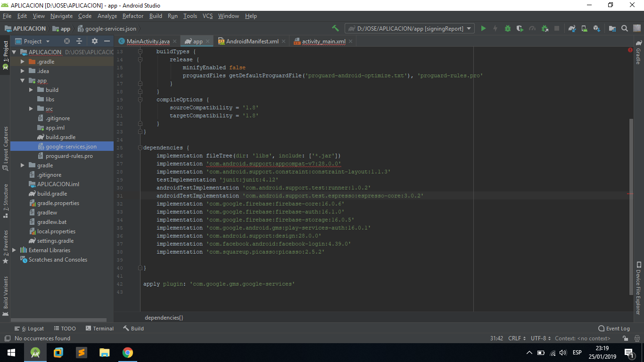Open Project panel settings gear

pyautogui.click(x=94, y=41)
